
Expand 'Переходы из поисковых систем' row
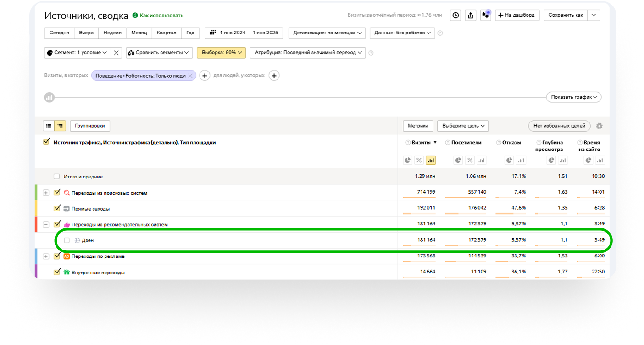pos(46,193)
